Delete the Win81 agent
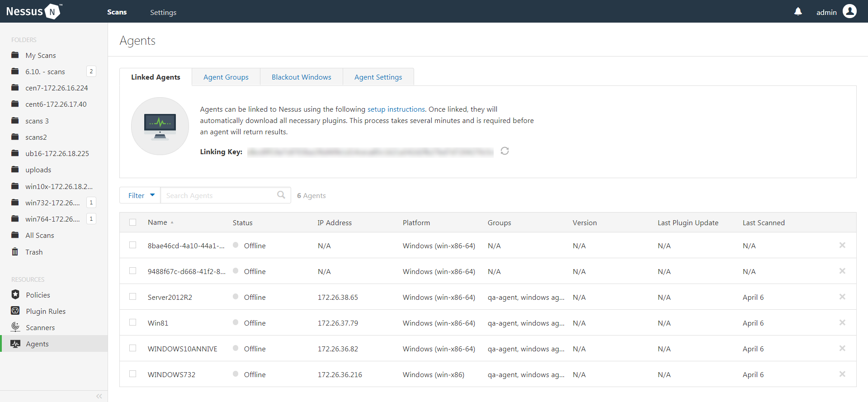The width and height of the screenshot is (868, 402). [842, 322]
